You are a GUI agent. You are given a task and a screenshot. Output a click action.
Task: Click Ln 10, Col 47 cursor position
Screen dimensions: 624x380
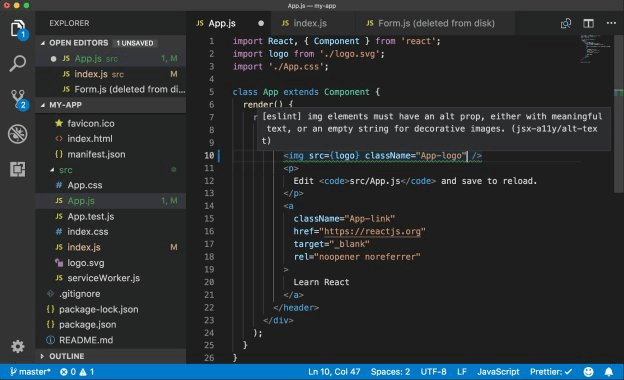click(334, 372)
